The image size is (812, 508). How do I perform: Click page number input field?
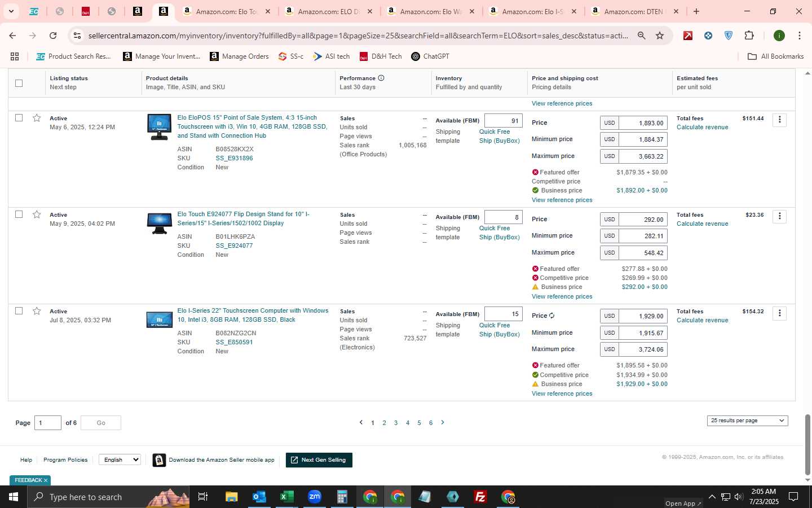coord(48,423)
